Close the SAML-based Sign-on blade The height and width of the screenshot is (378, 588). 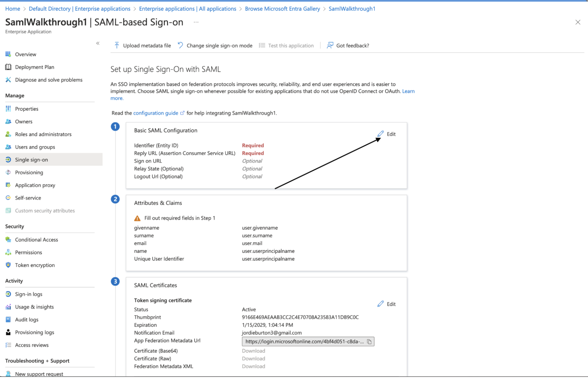(x=578, y=22)
